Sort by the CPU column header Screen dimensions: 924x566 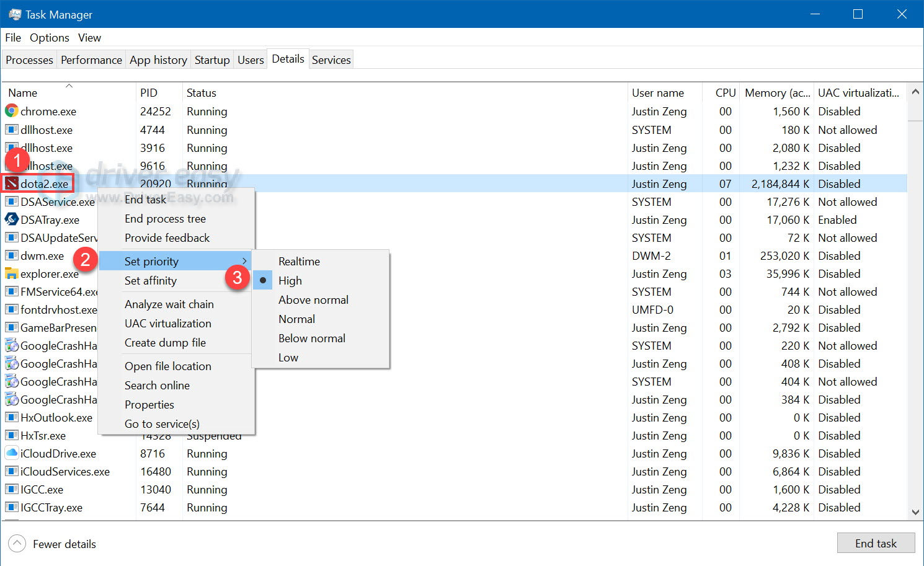pyautogui.click(x=721, y=92)
